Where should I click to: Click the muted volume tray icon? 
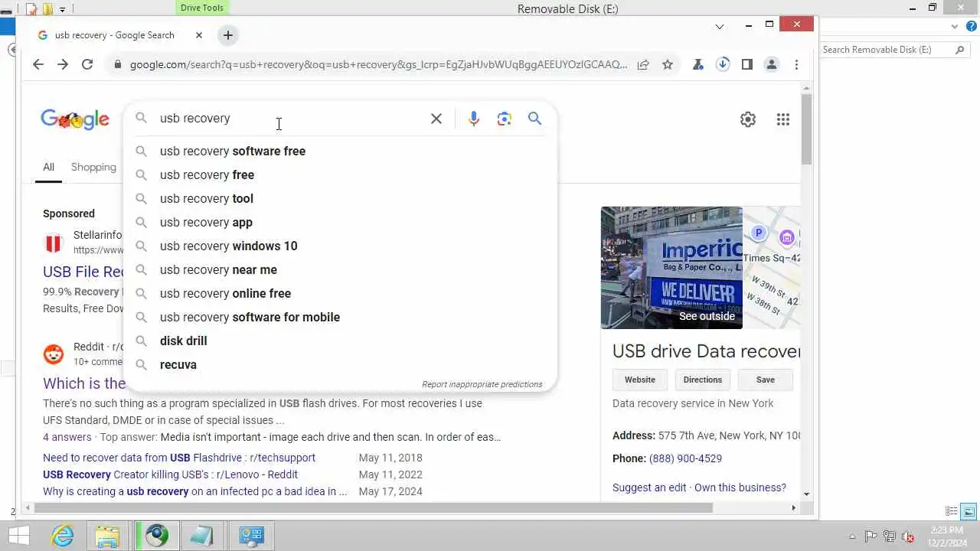tap(908, 536)
